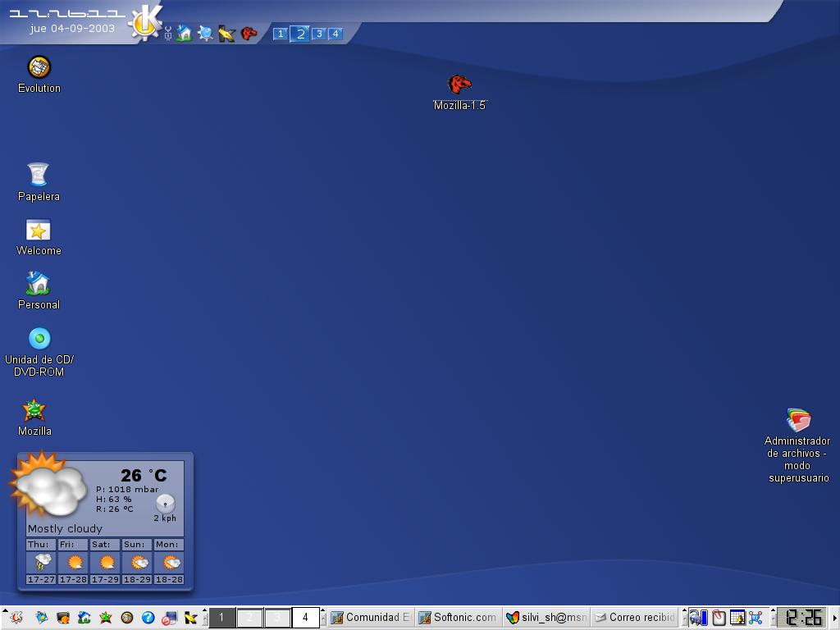Switch to desktop 2 in top pager
840x630 pixels.
click(300, 34)
